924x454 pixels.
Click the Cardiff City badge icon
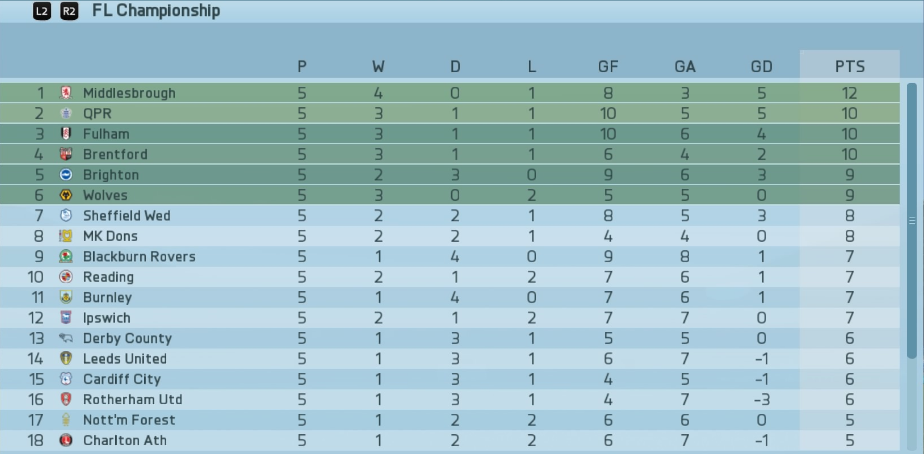[66, 379]
